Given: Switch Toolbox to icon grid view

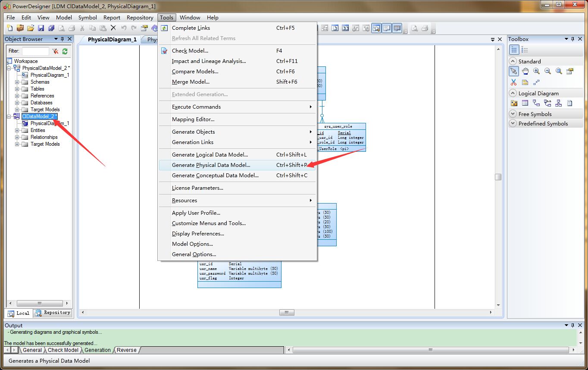Looking at the screenshot, I should tap(514, 50).
